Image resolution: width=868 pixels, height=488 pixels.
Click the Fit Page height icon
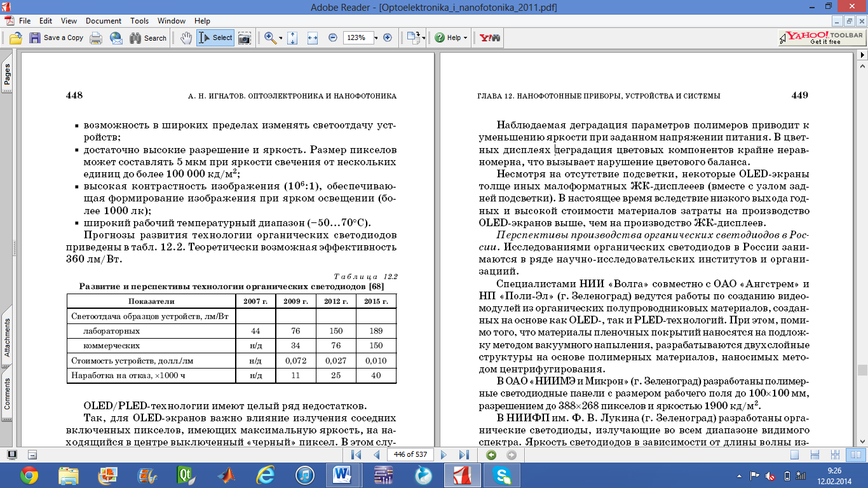(x=292, y=38)
